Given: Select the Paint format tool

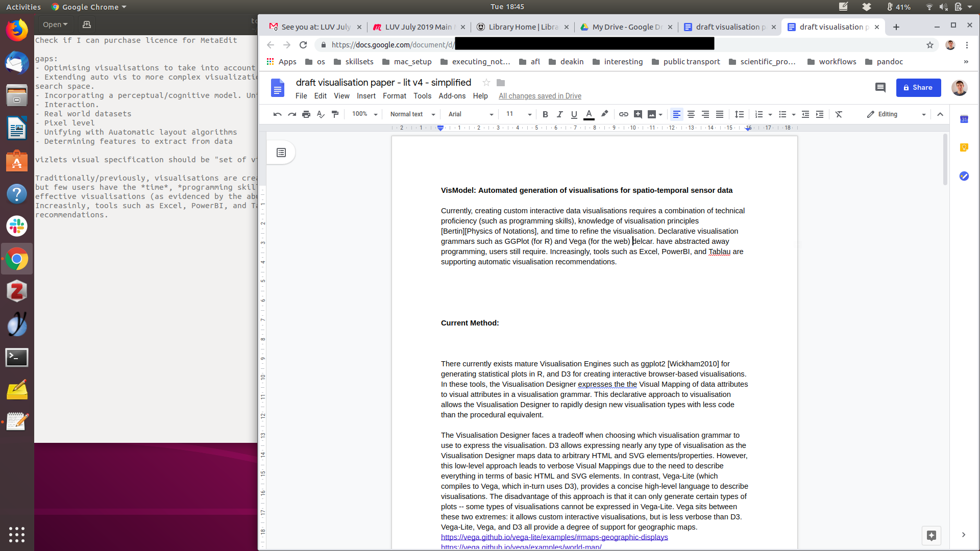Looking at the screenshot, I should pyautogui.click(x=335, y=114).
